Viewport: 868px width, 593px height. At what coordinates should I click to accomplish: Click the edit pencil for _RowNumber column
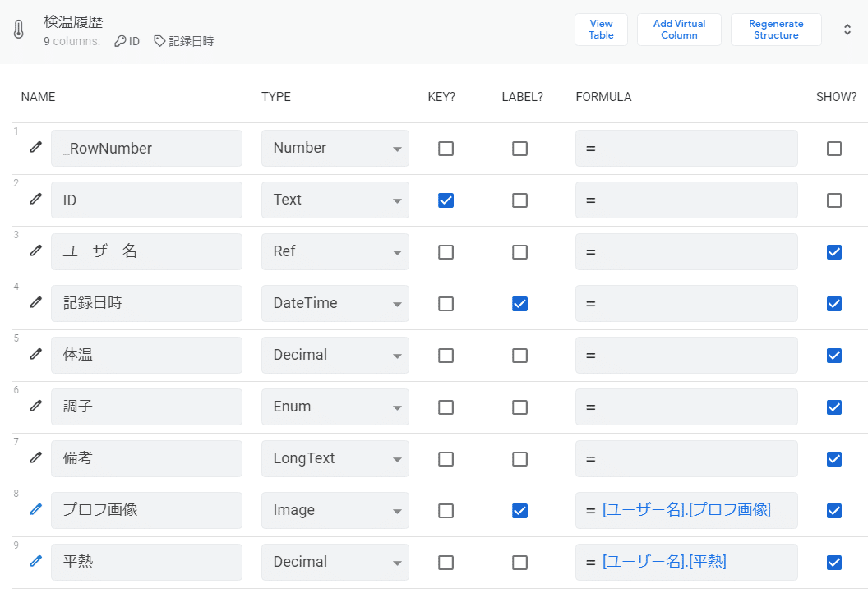click(35, 148)
